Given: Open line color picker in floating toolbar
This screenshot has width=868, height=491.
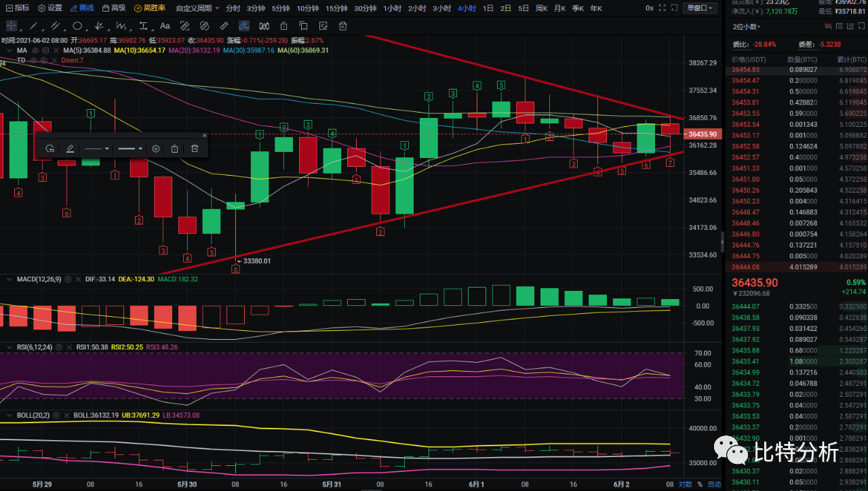Looking at the screenshot, I should click(70, 149).
